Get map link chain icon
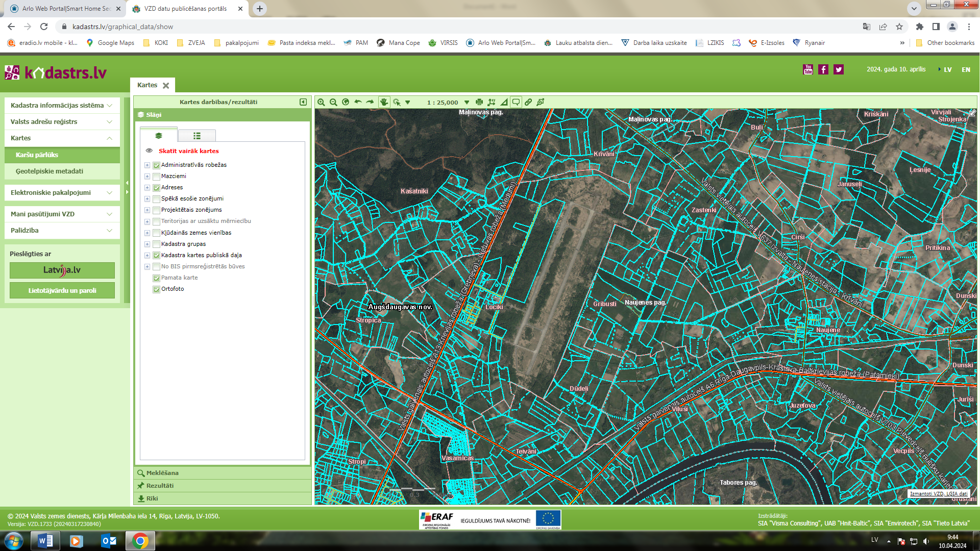The width and height of the screenshot is (980, 551). click(x=528, y=102)
